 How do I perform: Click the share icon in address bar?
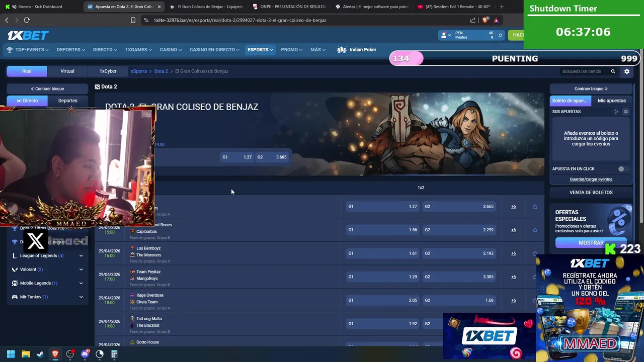click(473, 20)
